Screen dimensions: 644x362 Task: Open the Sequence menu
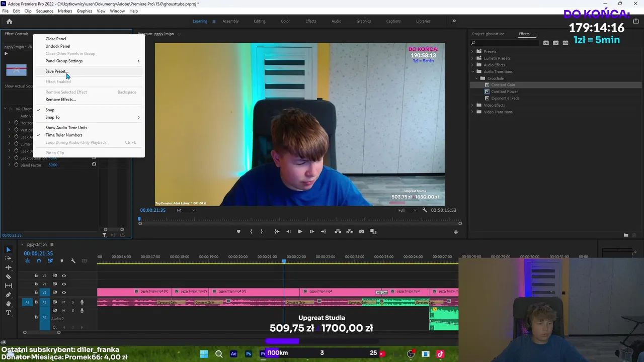tap(45, 11)
